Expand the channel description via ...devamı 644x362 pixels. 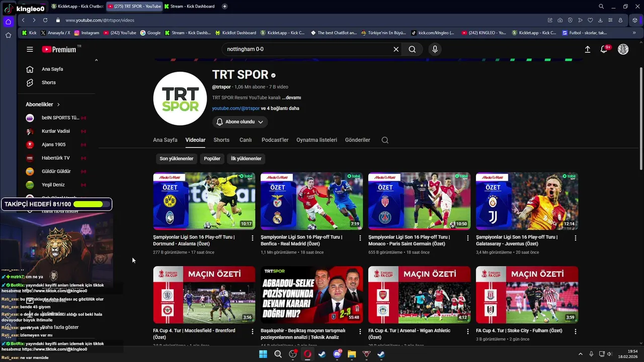[291, 98]
